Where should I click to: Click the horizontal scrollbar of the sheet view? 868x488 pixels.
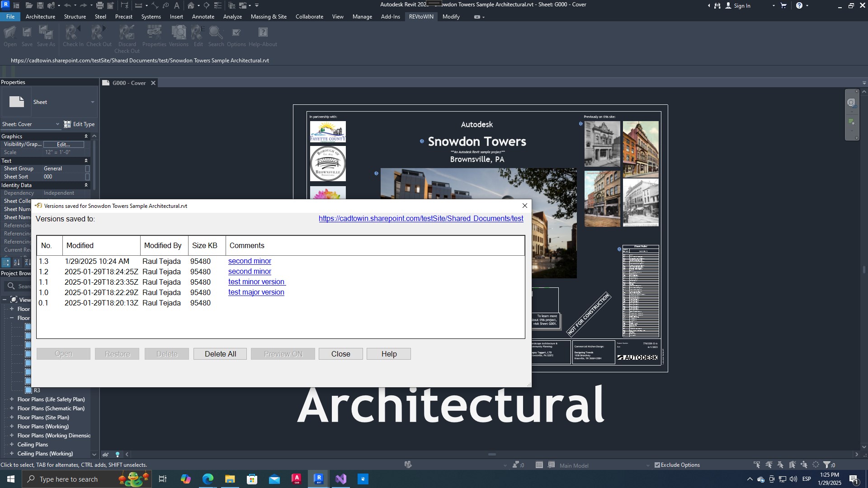click(x=492, y=455)
